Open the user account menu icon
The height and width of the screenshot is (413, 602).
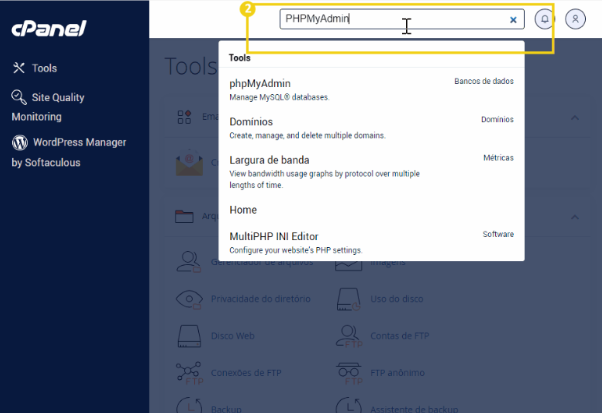point(575,19)
